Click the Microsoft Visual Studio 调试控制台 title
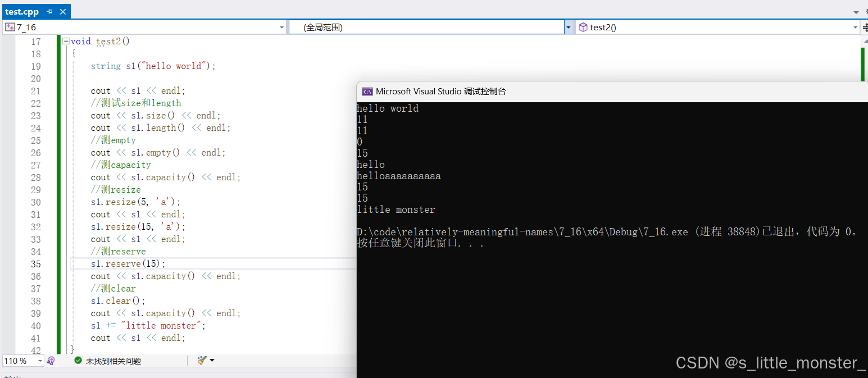This screenshot has width=868, height=378. pos(441,92)
